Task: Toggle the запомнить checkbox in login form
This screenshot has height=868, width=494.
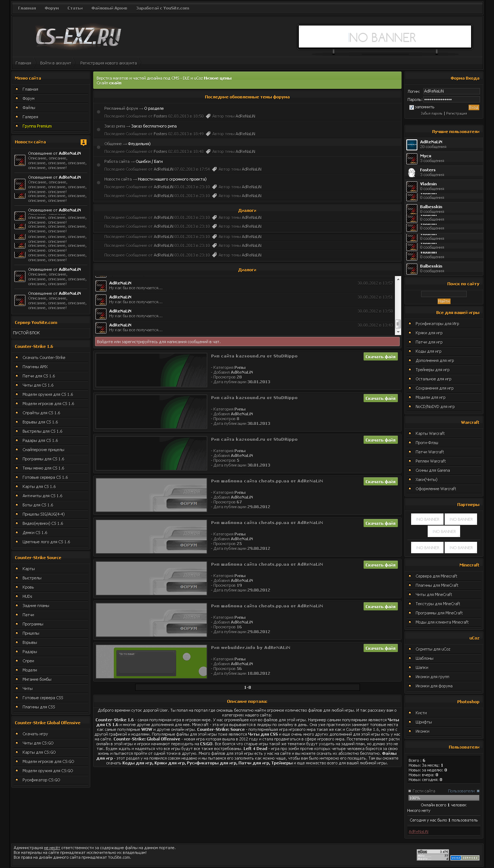Action: [411, 108]
